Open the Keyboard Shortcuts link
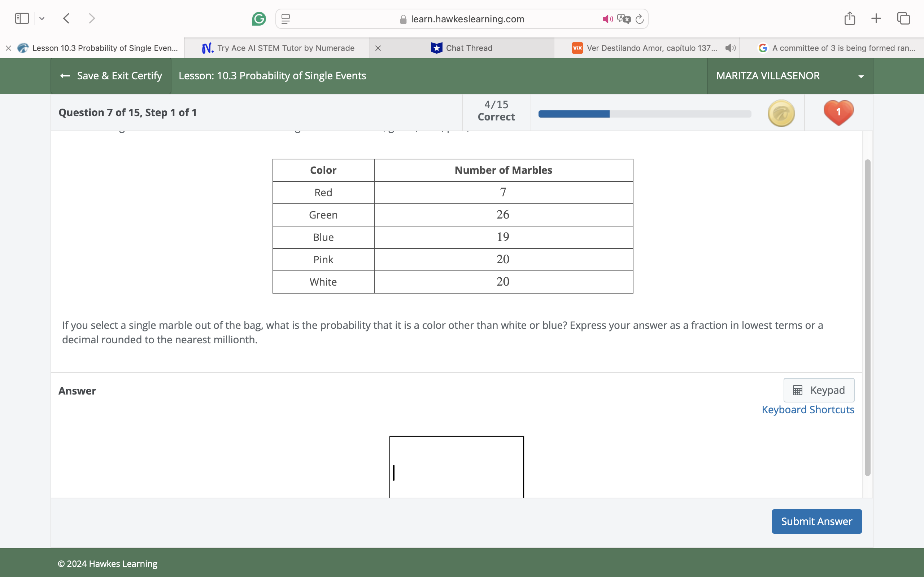This screenshot has height=577, width=924. pos(808,409)
